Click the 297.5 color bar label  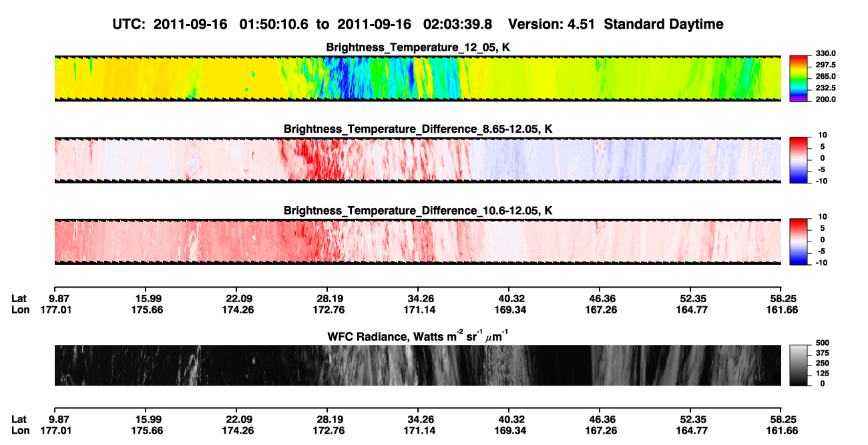pos(825,65)
